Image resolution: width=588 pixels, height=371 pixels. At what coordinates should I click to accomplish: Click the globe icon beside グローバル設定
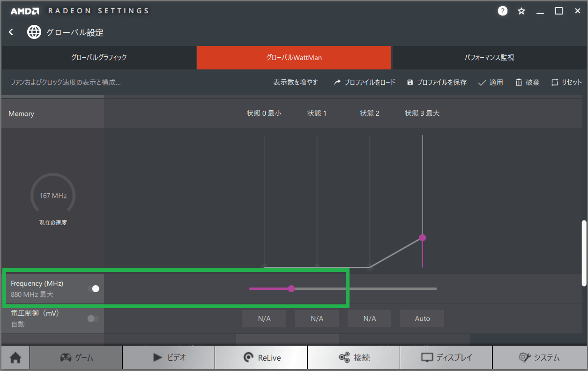click(34, 32)
